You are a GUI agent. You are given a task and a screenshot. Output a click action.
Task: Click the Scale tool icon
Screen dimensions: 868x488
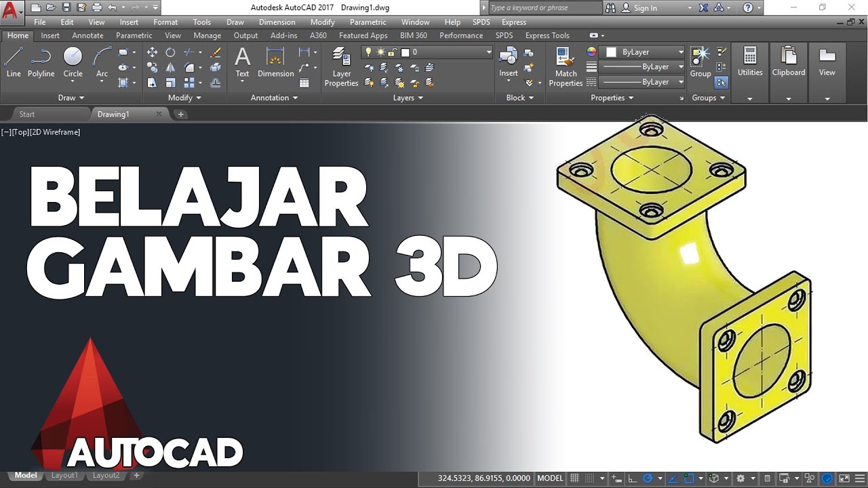pos(170,83)
